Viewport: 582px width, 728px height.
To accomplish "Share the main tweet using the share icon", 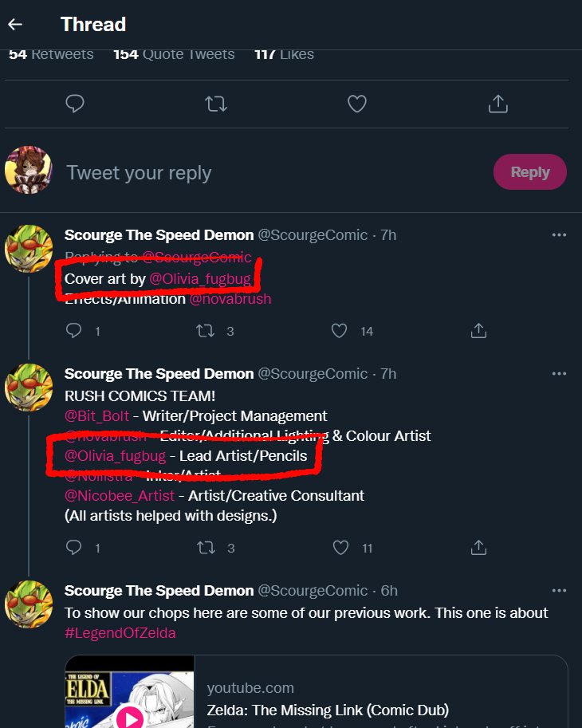I will 498,104.
